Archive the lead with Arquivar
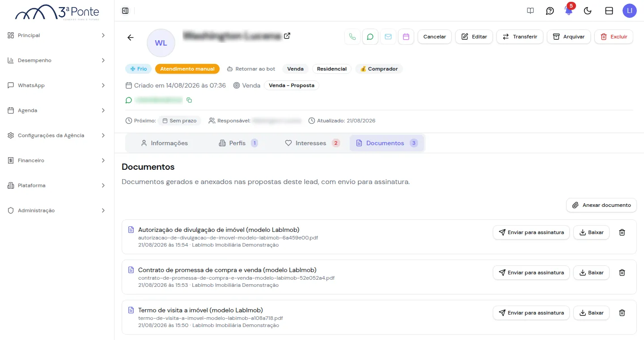Screen dimensions: 644x340 (x=569, y=37)
